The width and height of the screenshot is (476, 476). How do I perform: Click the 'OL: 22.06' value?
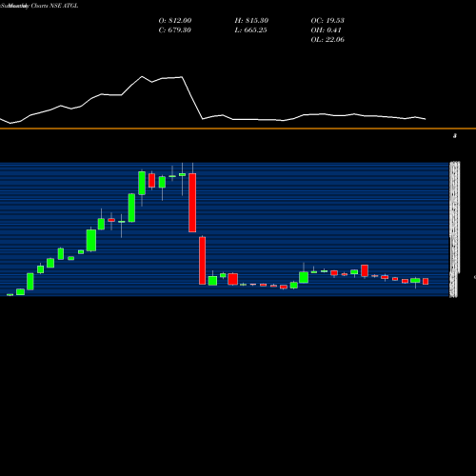pyautogui.click(x=327, y=40)
